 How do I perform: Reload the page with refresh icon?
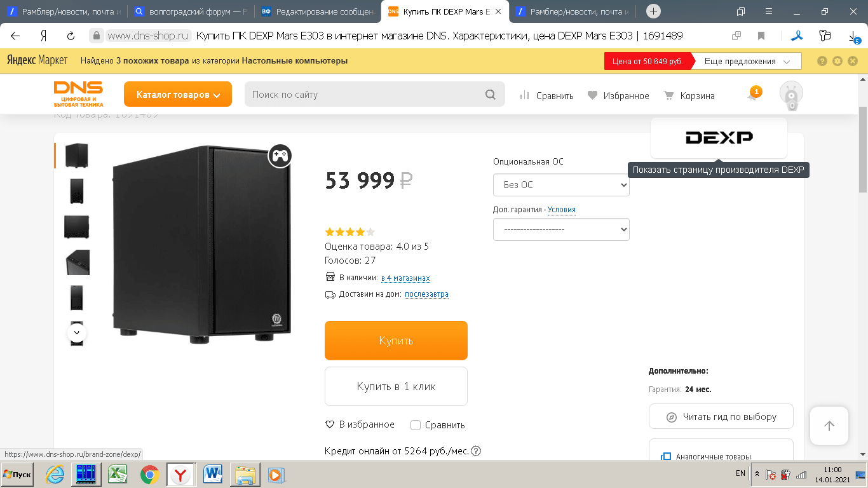pos(71,36)
